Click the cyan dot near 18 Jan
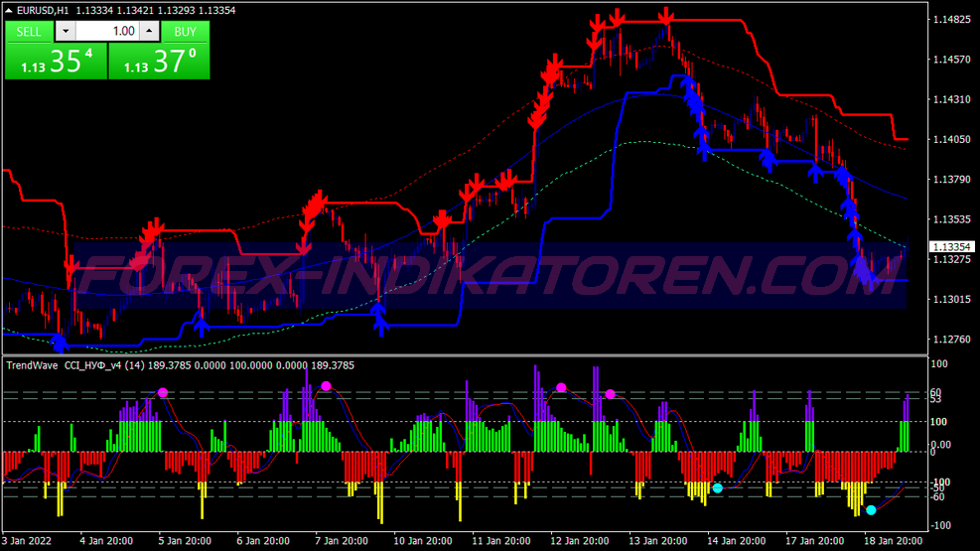Screen dimensions: 980x551 [x=871, y=510]
